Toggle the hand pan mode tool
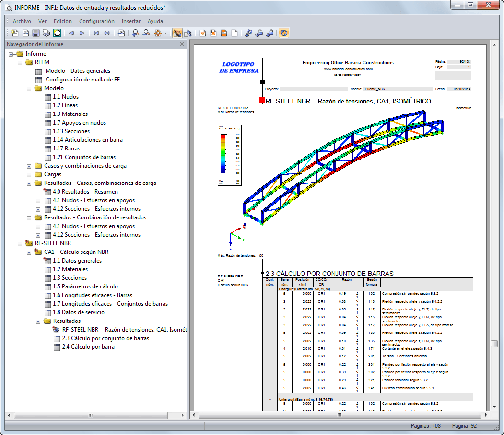Screen dimensions: 504x435 (x=177, y=33)
